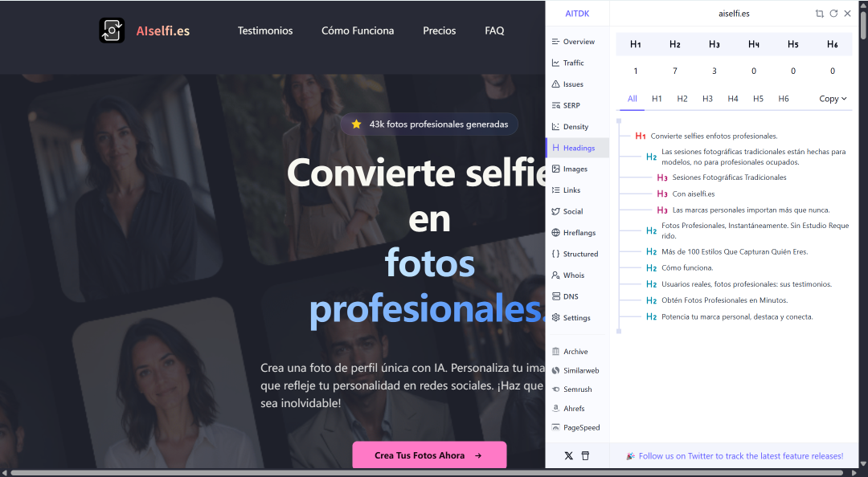The height and width of the screenshot is (477, 868).
Task: Click heading 'Convierte selfies enfotos profesionales.'
Action: (x=714, y=137)
